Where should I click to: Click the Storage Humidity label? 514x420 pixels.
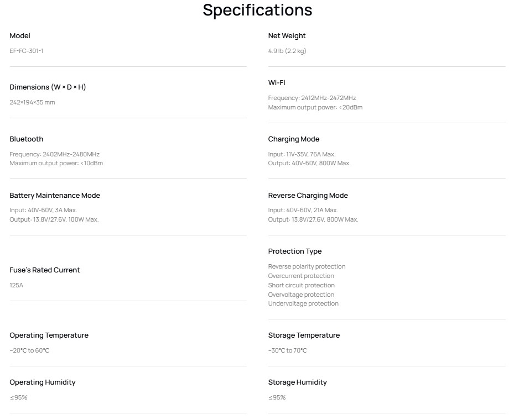(x=297, y=382)
